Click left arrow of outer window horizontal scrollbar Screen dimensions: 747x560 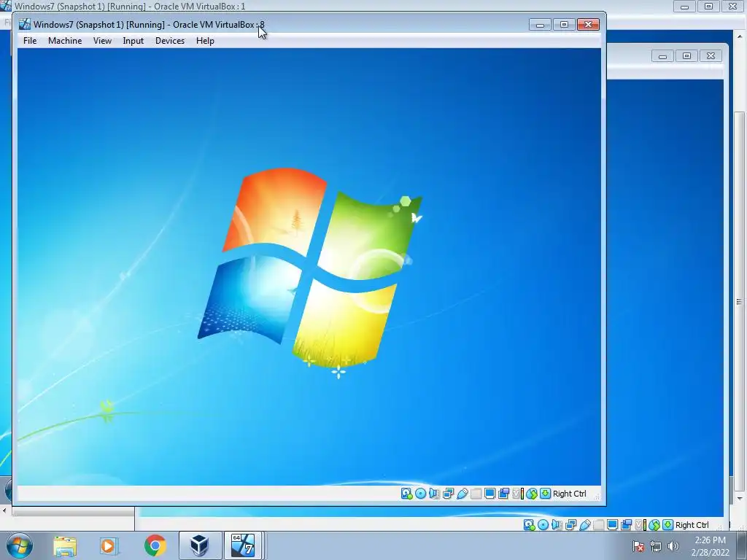coord(5,511)
